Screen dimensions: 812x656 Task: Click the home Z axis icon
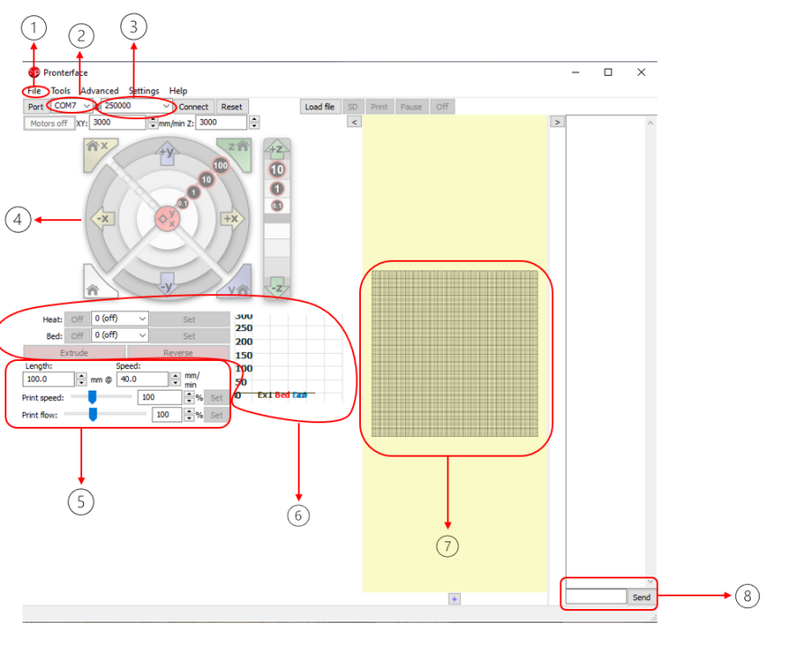click(237, 147)
